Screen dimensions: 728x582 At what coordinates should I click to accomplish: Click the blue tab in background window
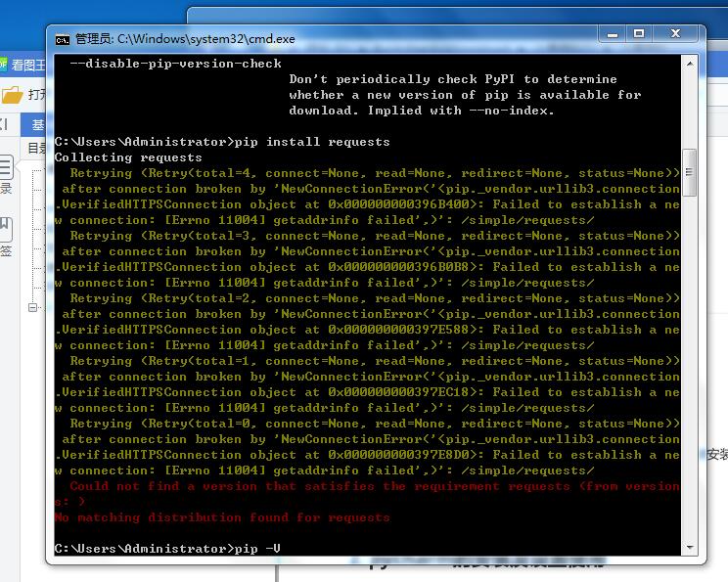[x=33, y=125]
